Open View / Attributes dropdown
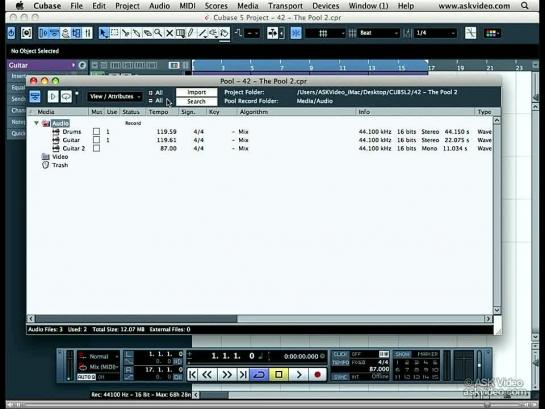 tap(114, 97)
